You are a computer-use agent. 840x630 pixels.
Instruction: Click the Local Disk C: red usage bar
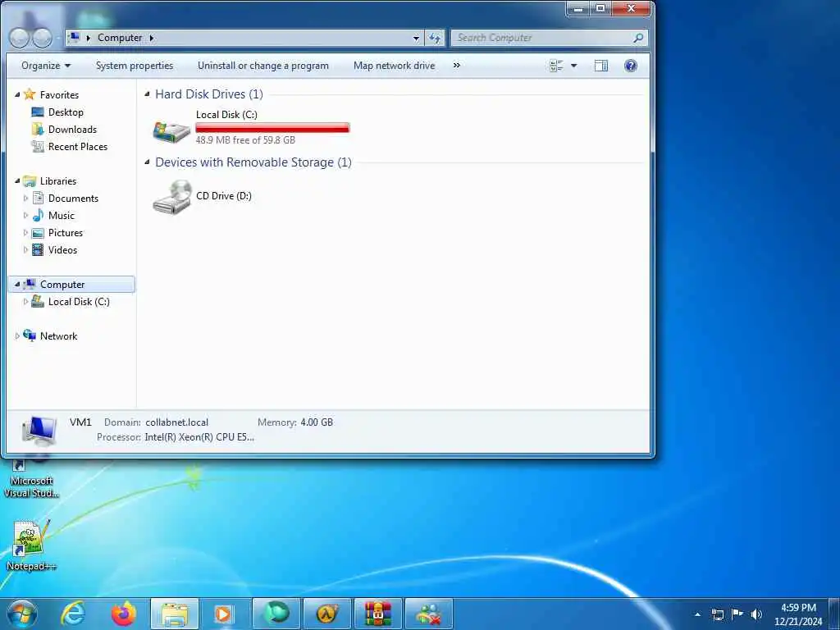272,127
